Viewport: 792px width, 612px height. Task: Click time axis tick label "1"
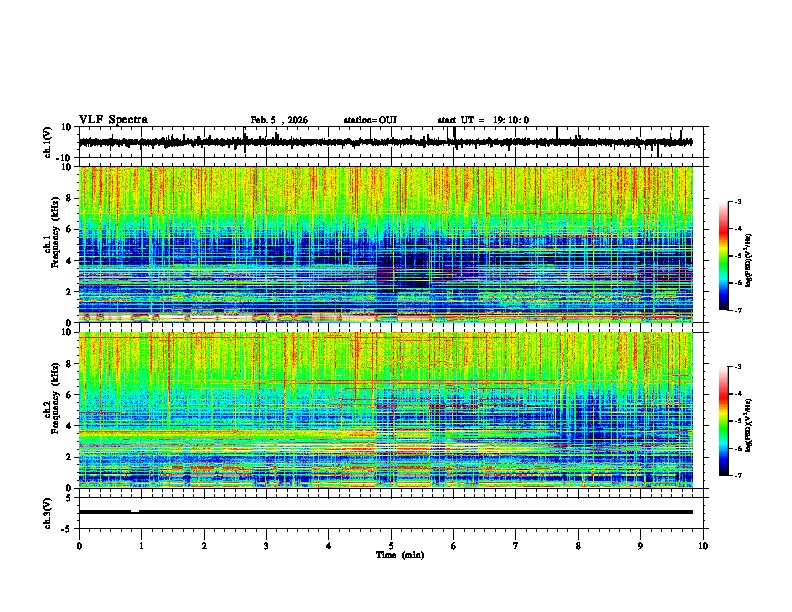[x=141, y=546]
